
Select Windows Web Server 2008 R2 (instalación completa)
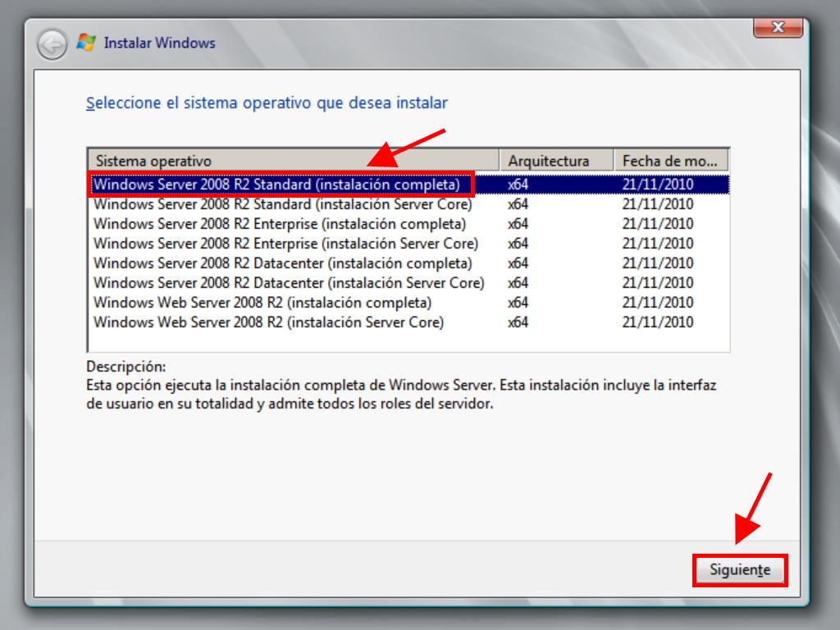(x=262, y=303)
